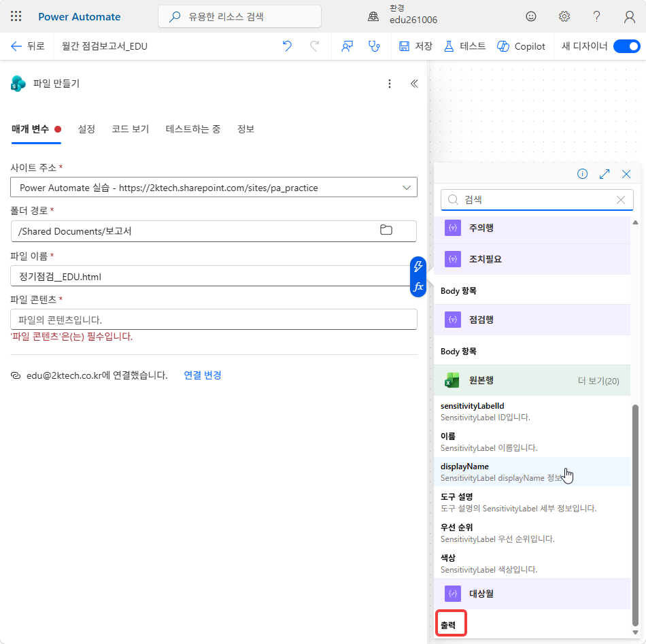This screenshot has width=646, height=644.
Task: Open the 테스트하는 중 tab
Action: (x=193, y=129)
